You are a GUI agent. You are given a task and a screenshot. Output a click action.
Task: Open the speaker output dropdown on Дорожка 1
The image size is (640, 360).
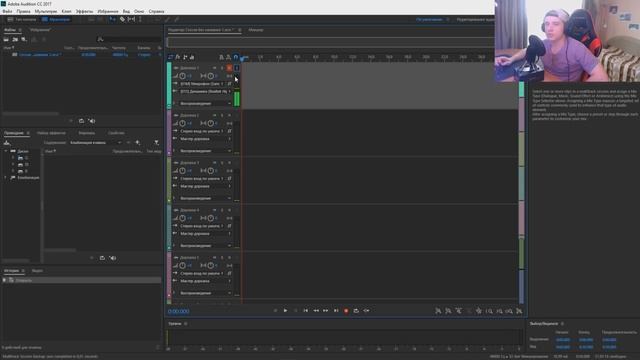click(205, 91)
